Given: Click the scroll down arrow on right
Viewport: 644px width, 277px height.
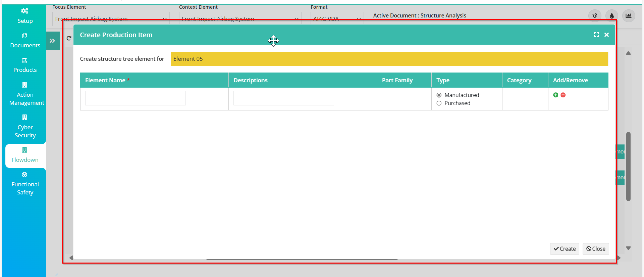Looking at the screenshot, I should (629, 248).
